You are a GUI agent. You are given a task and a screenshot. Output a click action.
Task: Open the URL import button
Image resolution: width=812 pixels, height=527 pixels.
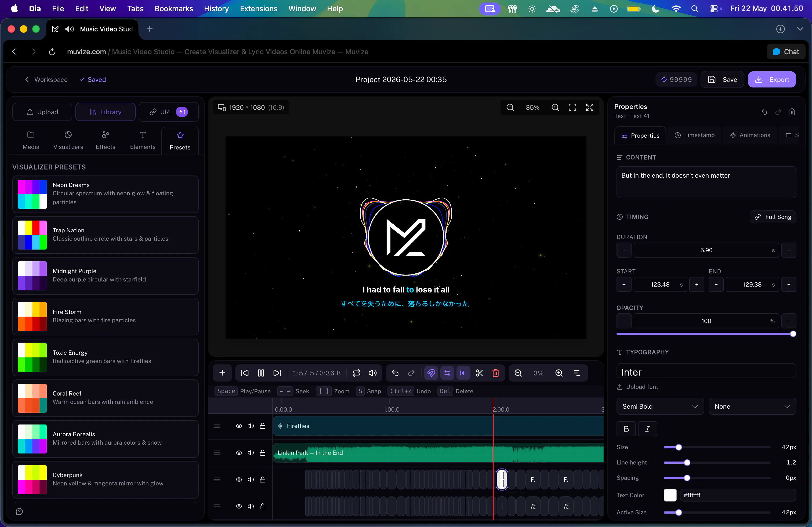click(169, 112)
